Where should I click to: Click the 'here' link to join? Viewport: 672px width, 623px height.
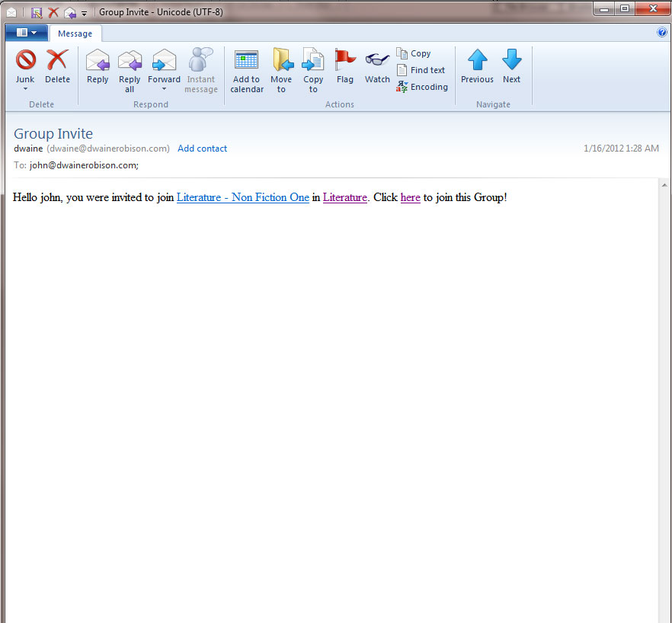pyautogui.click(x=410, y=197)
